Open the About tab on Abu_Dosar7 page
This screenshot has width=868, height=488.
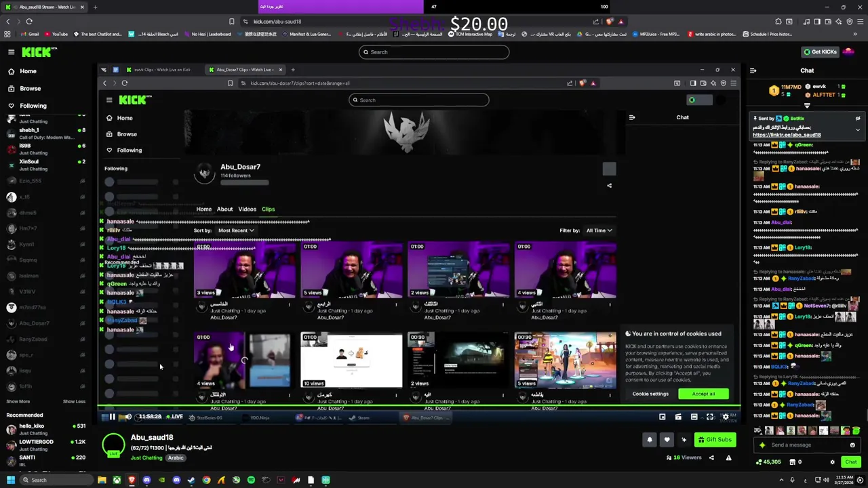click(224, 209)
